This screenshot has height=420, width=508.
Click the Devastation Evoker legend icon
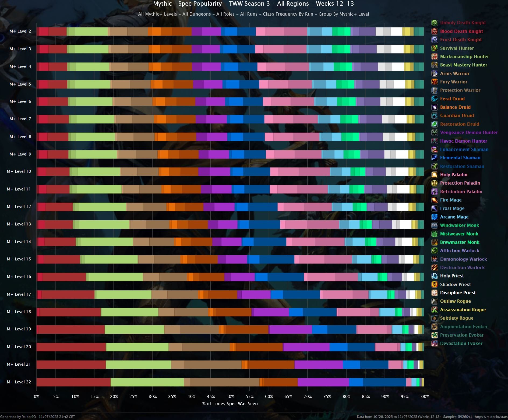[x=435, y=343]
